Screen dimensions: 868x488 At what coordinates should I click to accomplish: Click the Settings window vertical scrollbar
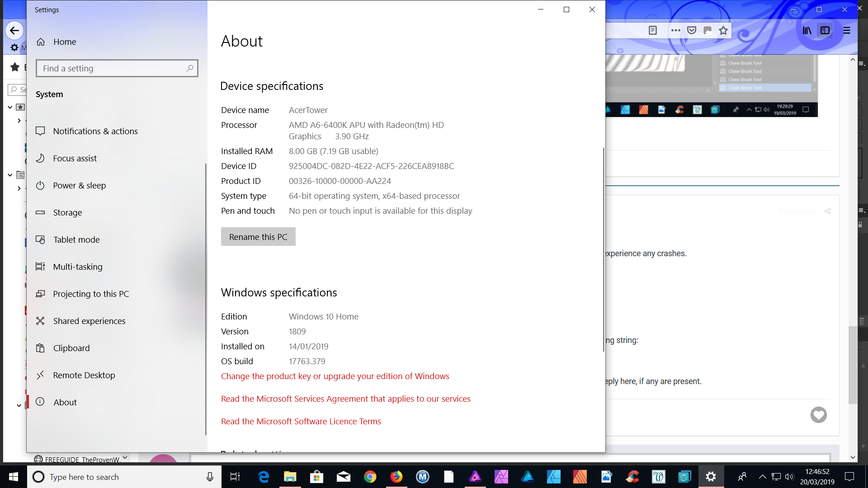click(x=604, y=249)
